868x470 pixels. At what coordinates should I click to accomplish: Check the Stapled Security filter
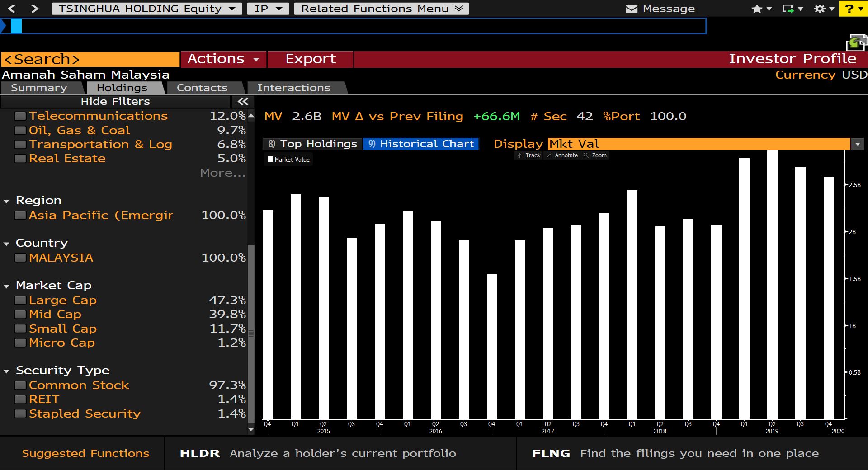tap(20, 414)
